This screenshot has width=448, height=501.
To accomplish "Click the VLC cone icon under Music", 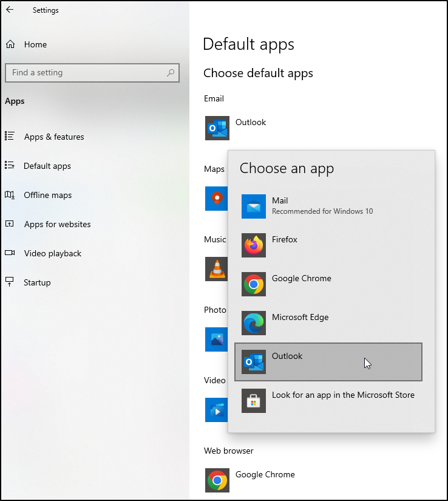I will [x=217, y=269].
